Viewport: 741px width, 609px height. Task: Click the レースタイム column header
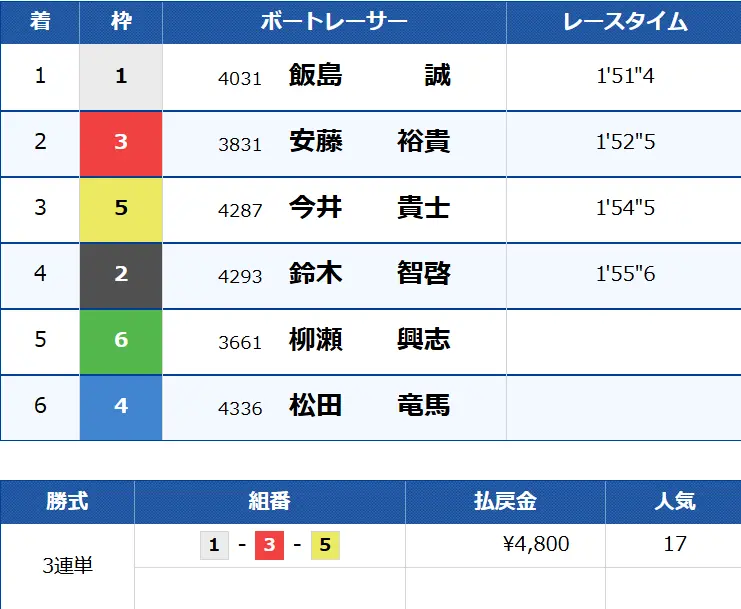click(x=624, y=22)
